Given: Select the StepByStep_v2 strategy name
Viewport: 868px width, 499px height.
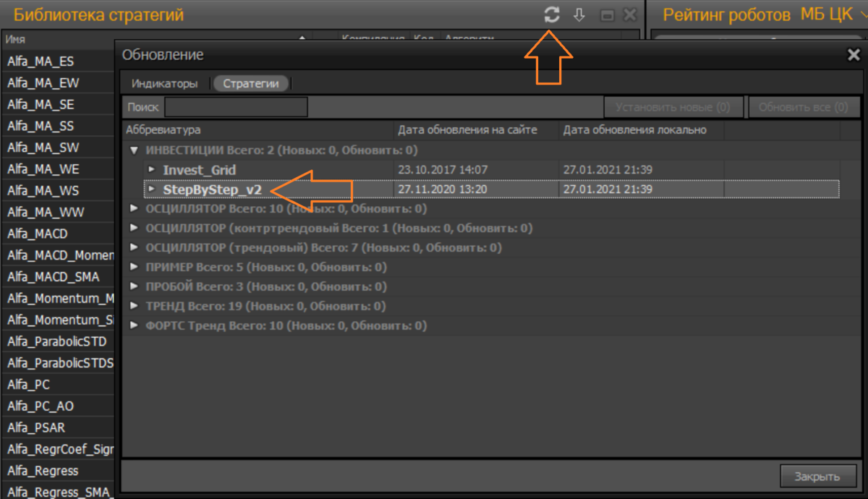Looking at the screenshot, I should 212,189.
